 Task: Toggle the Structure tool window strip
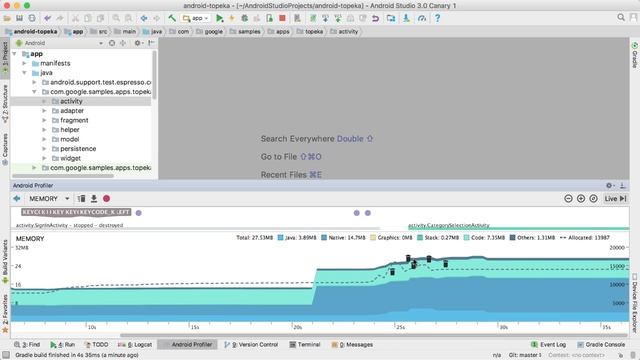[5, 104]
